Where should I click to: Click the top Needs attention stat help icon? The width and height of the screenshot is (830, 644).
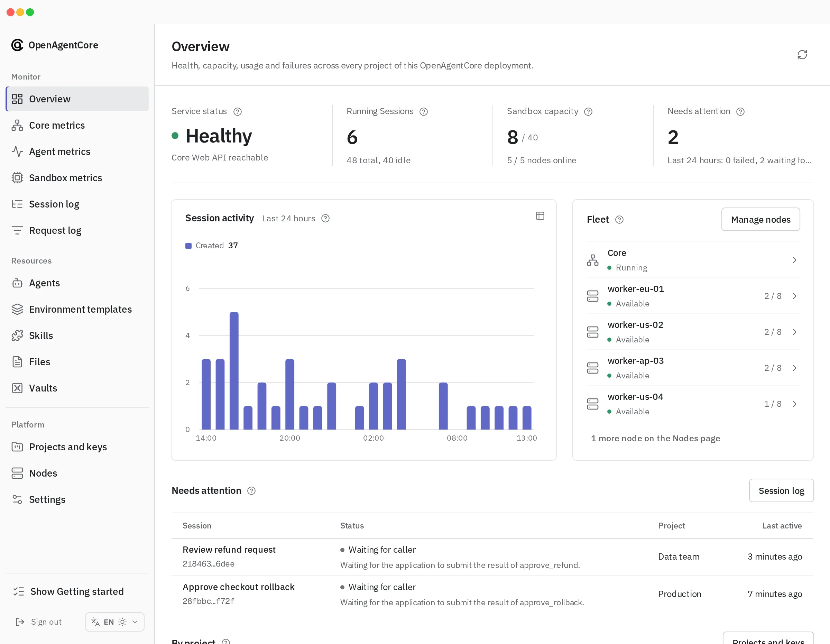[x=740, y=111]
